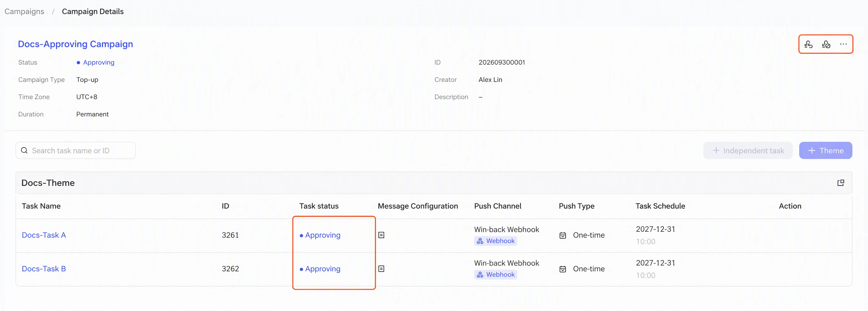Click Message Configuration column header

pos(418,206)
